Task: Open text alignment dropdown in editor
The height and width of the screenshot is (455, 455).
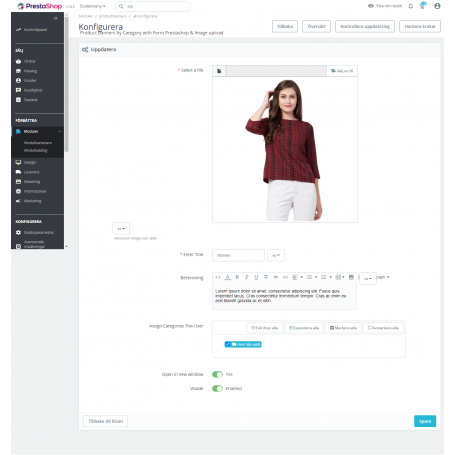Action: [297, 277]
